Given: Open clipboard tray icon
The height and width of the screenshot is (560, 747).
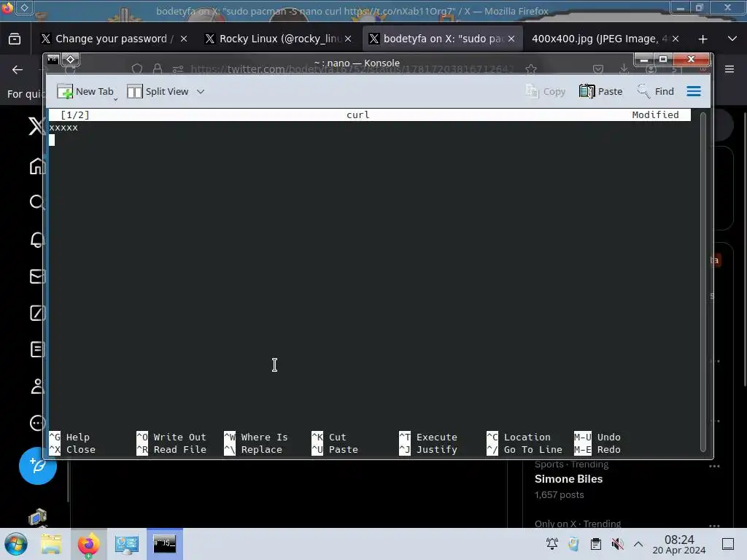Looking at the screenshot, I should pos(595,544).
